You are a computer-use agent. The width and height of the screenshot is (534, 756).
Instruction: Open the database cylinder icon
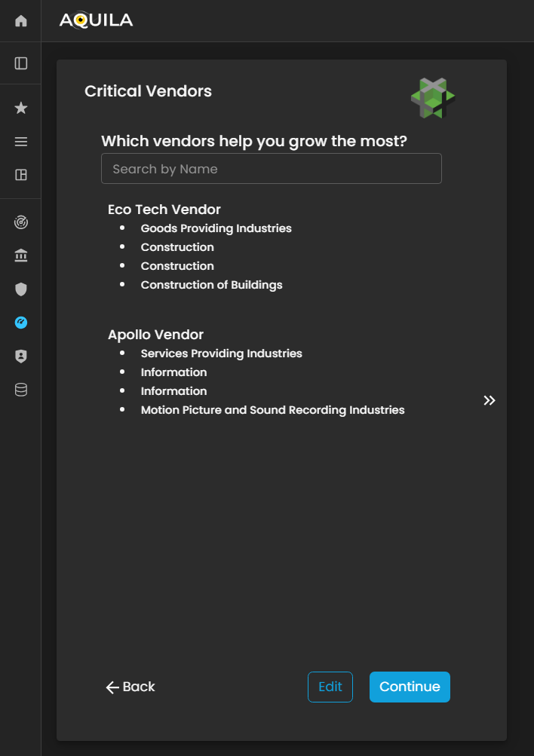point(21,390)
